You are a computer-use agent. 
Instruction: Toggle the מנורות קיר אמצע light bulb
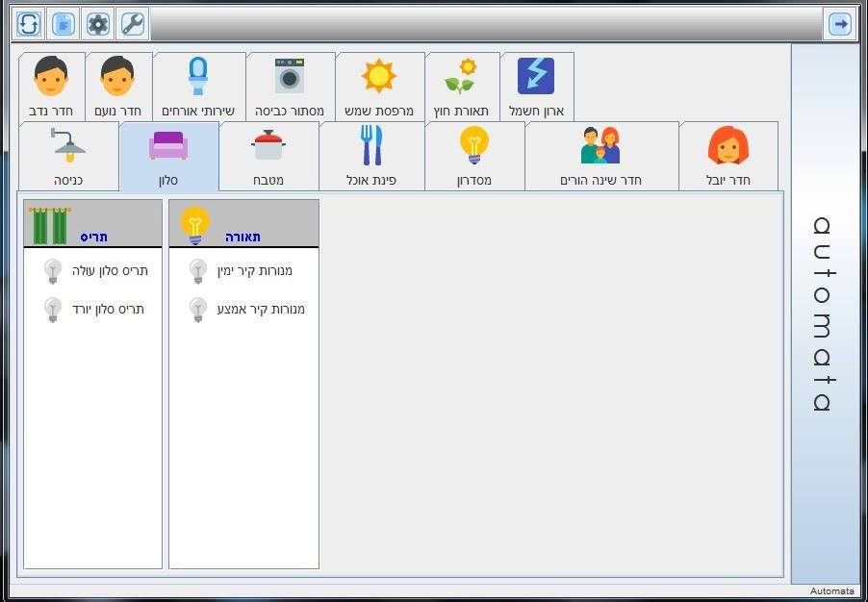tap(198, 310)
